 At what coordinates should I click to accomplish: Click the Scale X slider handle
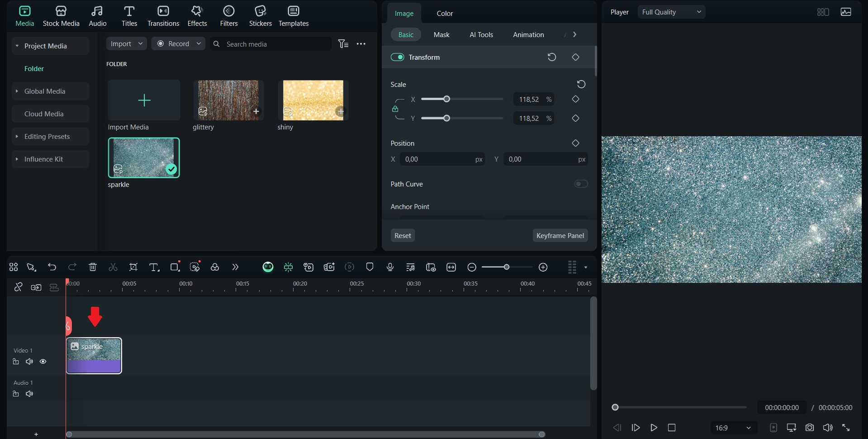click(x=446, y=99)
